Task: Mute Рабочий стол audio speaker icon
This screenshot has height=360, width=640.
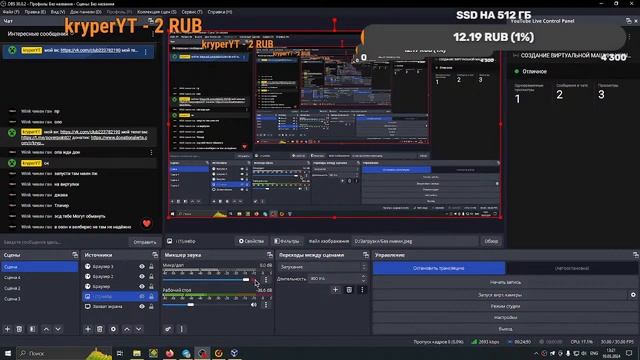Action: (x=254, y=304)
